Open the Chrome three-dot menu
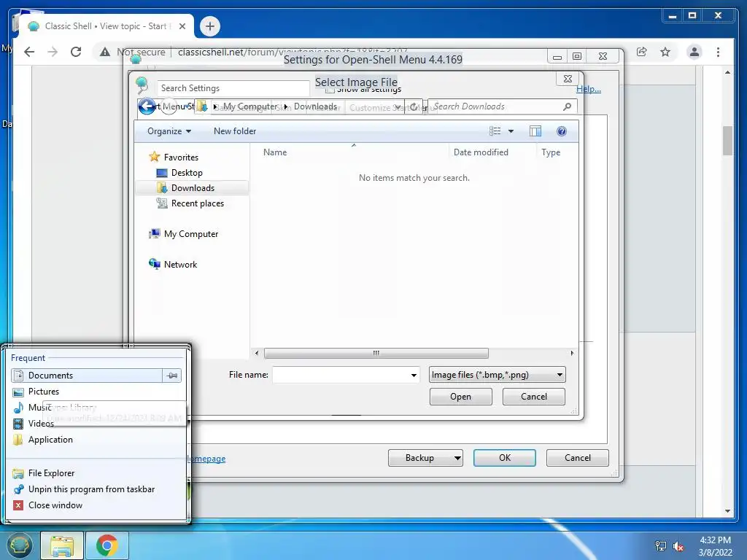Image resolution: width=747 pixels, height=560 pixels. 718,52
